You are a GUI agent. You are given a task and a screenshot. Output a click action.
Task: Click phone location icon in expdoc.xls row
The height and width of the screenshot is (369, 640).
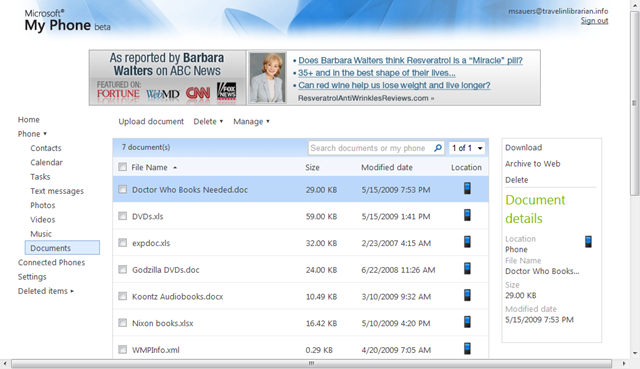[467, 242]
